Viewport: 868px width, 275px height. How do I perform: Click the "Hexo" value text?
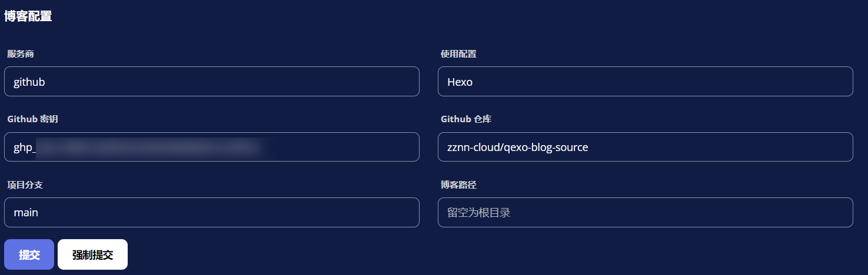tap(460, 82)
